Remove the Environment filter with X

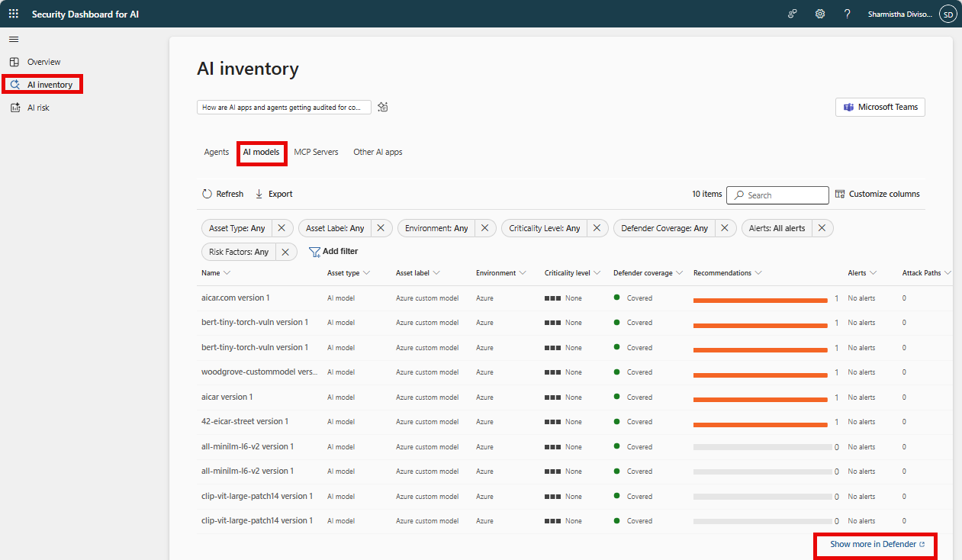pos(484,228)
